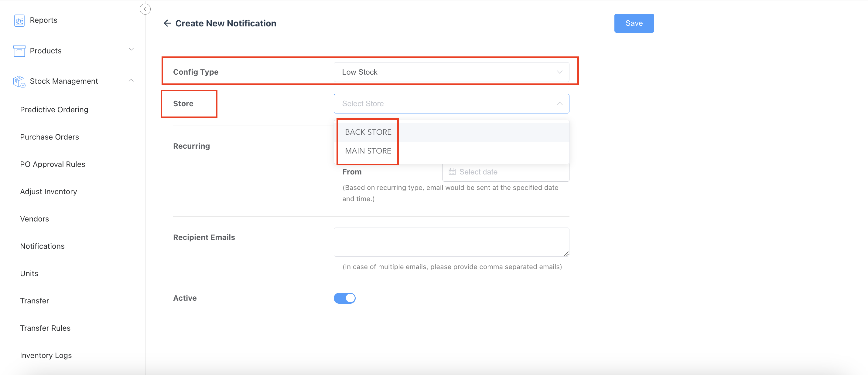The image size is (868, 375).
Task: Click the Save button
Action: 634,23
